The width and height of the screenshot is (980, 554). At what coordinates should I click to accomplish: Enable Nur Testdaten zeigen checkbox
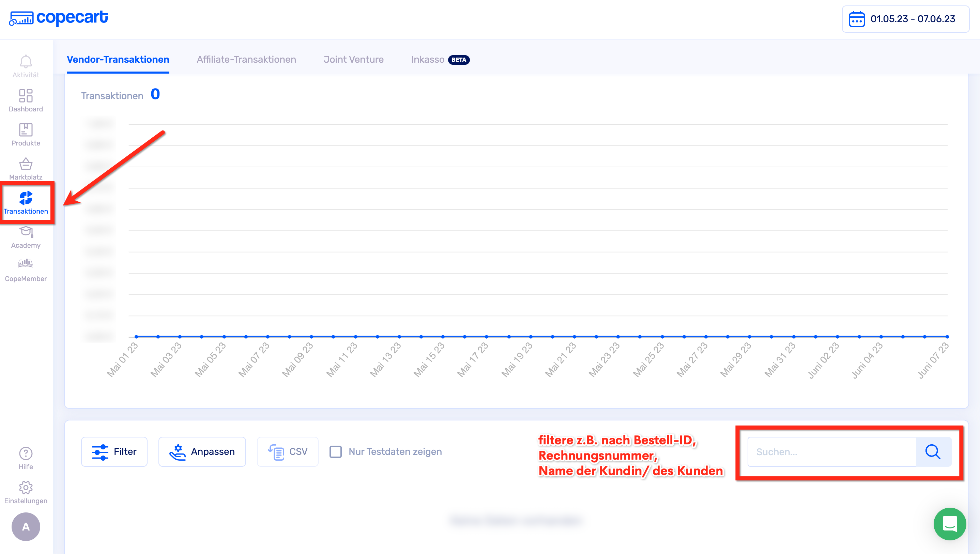(x=335, y=452)
